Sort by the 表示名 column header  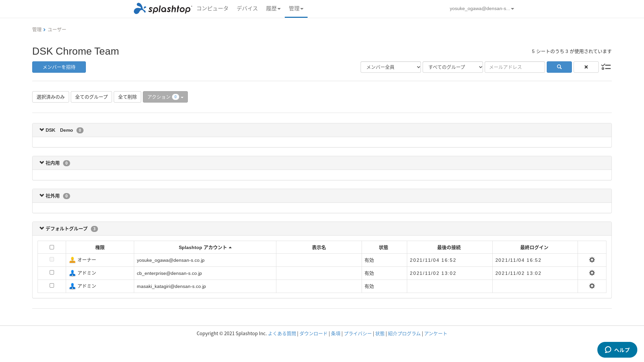pyautogui.click(x=319, y=247)
